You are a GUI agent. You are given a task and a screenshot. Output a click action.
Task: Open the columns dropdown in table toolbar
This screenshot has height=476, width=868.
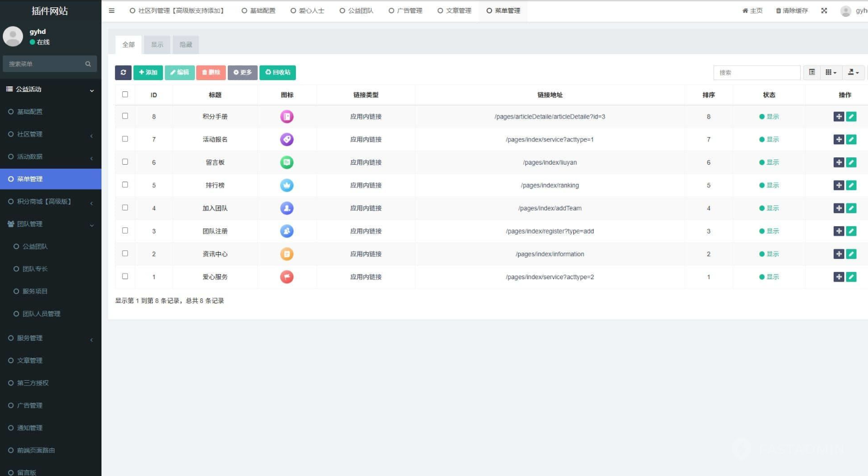tap(831, 73)
